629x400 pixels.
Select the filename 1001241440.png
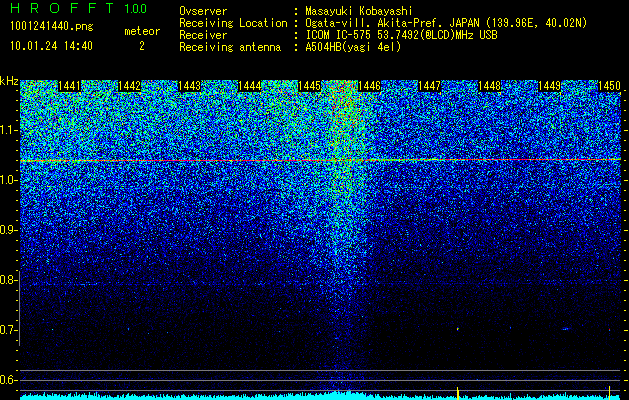coord(52,27)
